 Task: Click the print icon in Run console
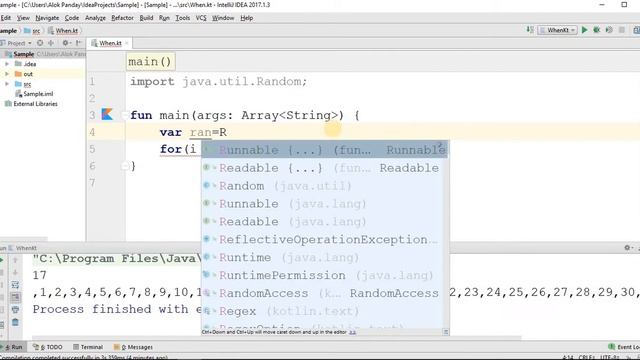pos(15,310)
